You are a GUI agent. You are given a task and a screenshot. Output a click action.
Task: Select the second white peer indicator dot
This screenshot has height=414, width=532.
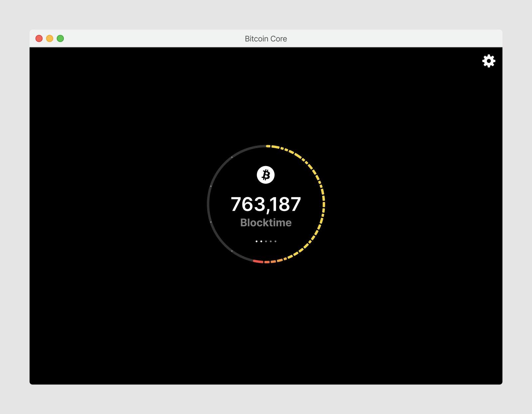(261, 241)
